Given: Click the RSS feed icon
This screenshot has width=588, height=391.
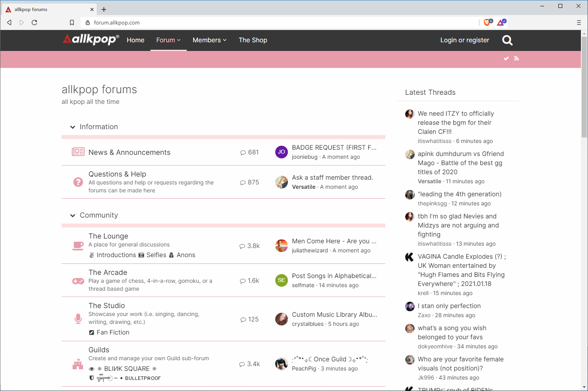Looking at the screenshot, I should 516,58.
